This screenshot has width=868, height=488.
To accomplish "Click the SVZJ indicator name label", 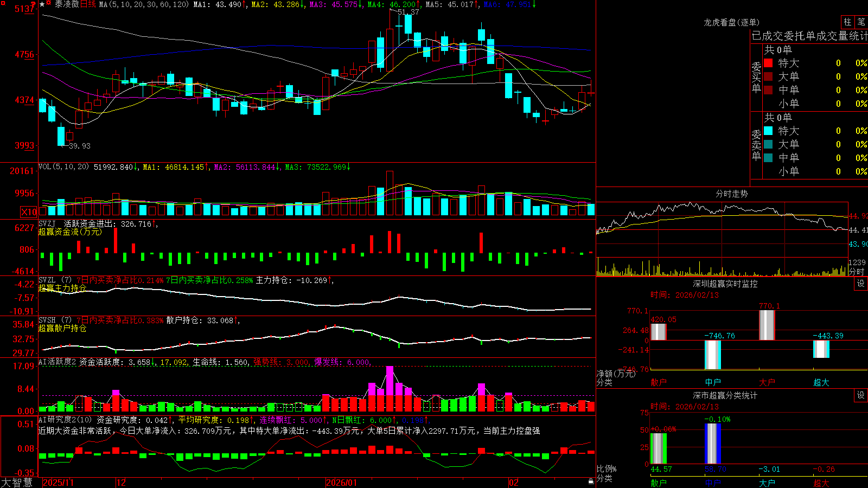I will [47, 223].
